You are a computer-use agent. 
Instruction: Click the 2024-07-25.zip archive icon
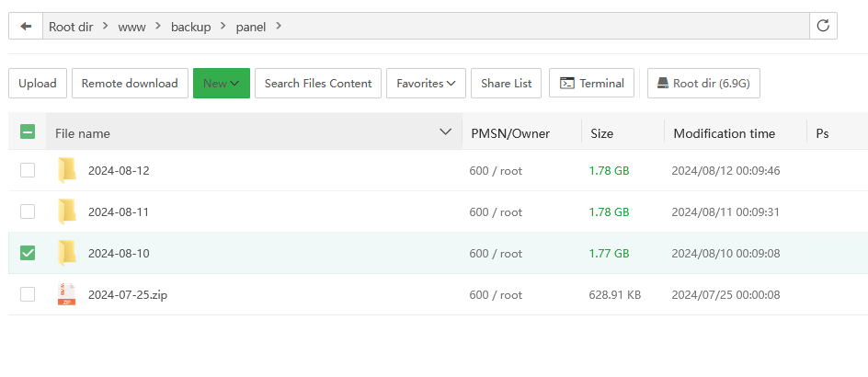click(66, 294)
